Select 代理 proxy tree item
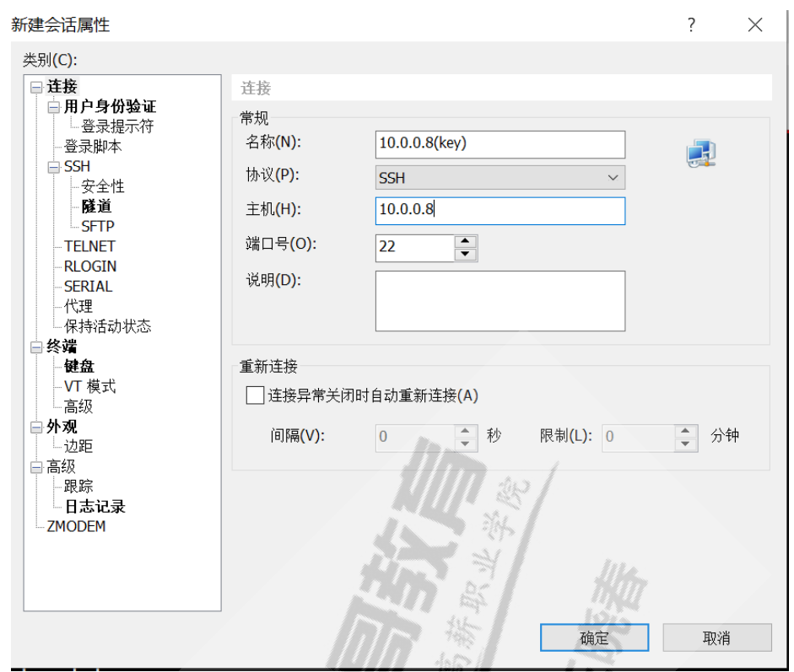The height and width of the screenshot is (672, 794). (78, 306)
